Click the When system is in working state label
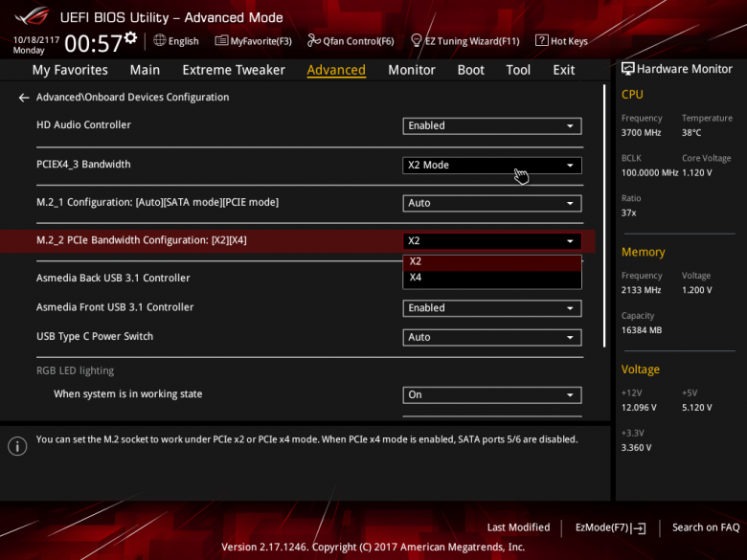Image resolution: width=747 pixels, height=560 pixels. (x=127, y=394)
